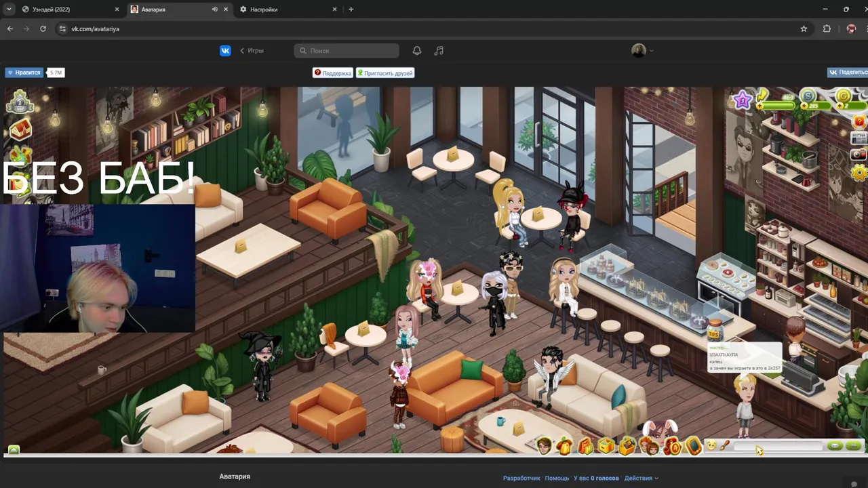Click the witch-hat avatar near plant
Viewport: 868px width, 488px height.
(262, 367)
